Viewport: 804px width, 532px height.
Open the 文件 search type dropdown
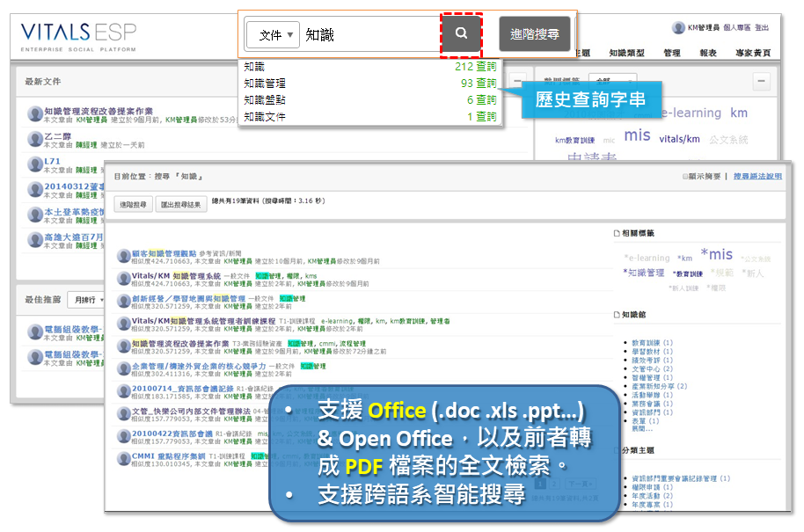pos(273,35)
